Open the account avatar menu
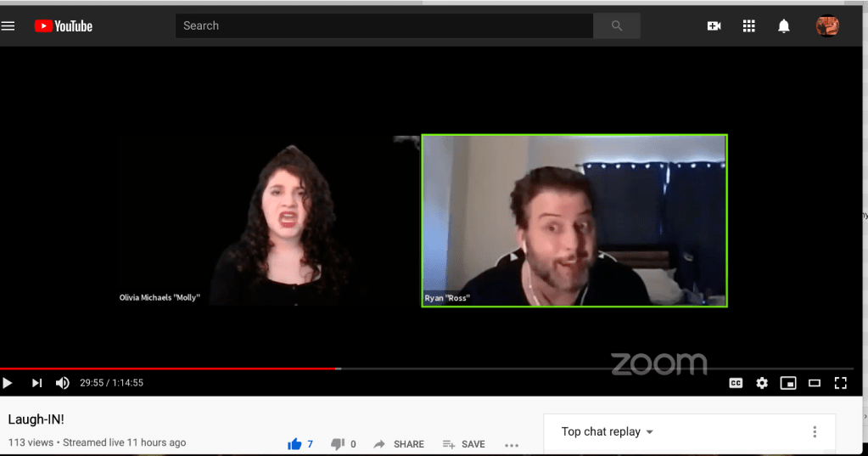 (827, 26)
